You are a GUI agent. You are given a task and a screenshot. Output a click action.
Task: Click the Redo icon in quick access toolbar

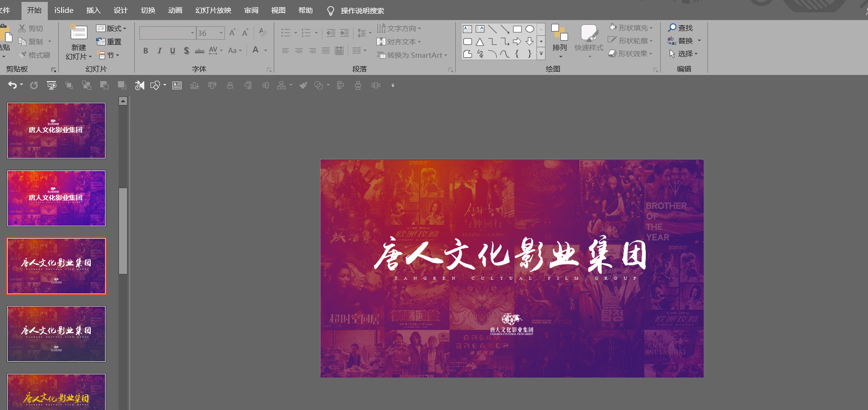(x=34, y=85)
